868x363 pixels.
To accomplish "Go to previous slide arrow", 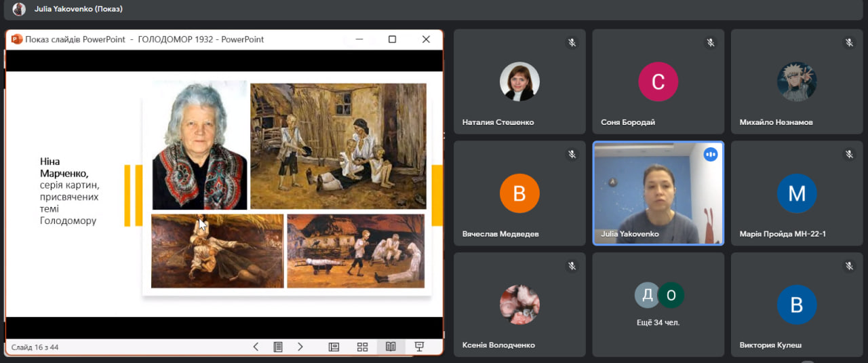I will (256, 347).
